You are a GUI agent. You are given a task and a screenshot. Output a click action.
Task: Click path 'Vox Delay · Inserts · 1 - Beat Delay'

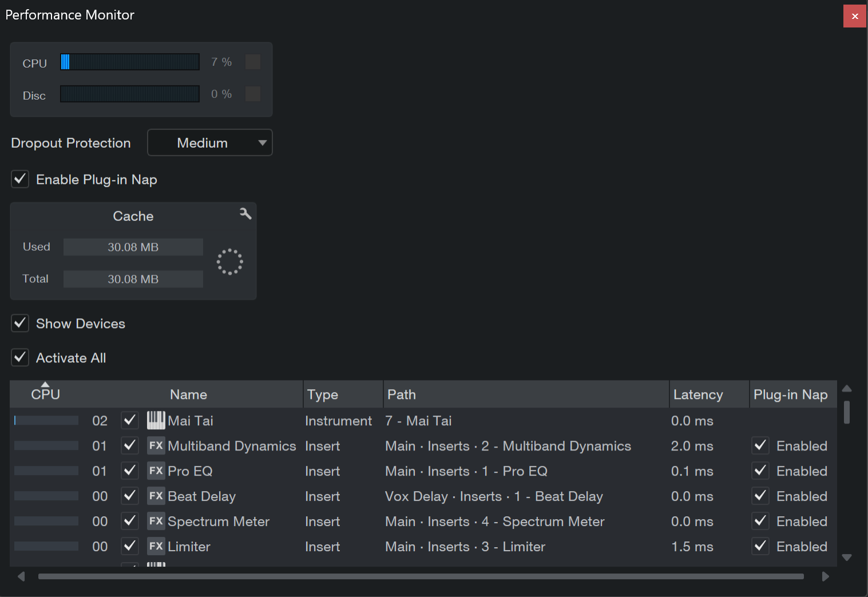(494, 496)
